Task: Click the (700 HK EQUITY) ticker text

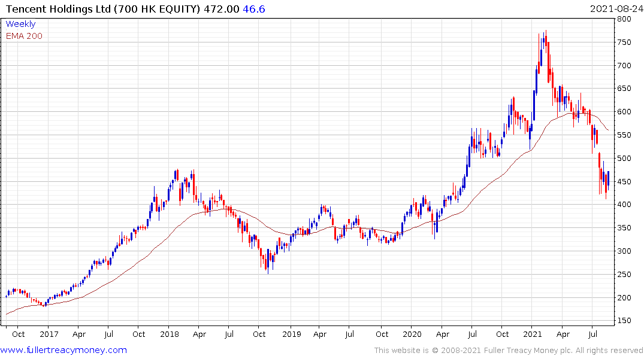Action: coord(157,9)
